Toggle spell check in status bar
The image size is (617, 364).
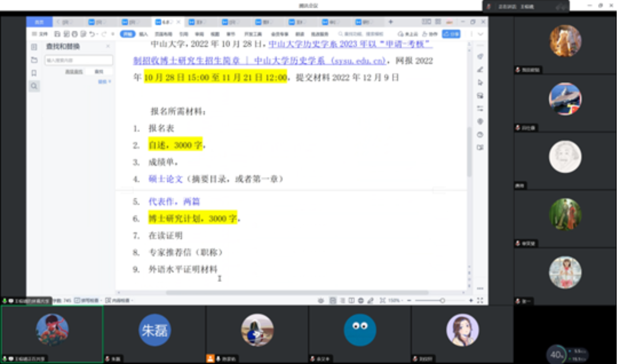pos(87,301)
